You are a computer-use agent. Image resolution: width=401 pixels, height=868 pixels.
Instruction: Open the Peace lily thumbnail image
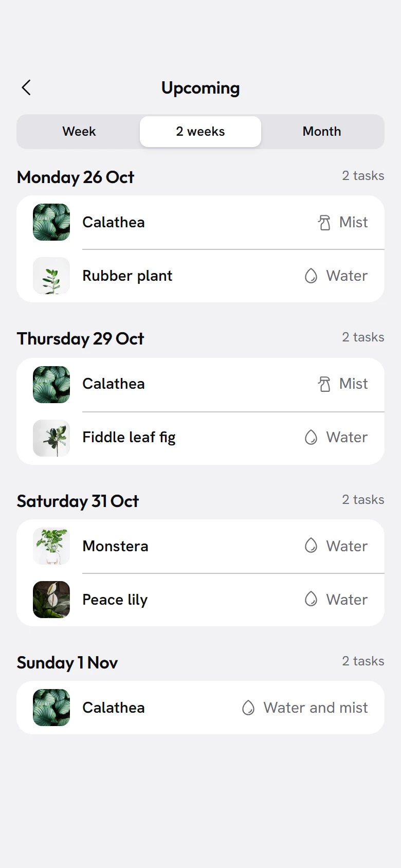(51, 600)
